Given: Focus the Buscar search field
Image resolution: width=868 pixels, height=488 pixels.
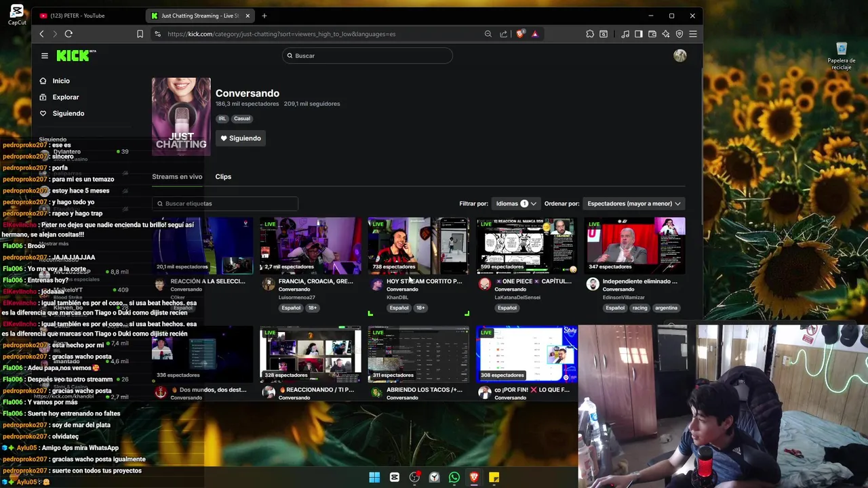Looking at the screenshot, I should [x=367, y=56].
